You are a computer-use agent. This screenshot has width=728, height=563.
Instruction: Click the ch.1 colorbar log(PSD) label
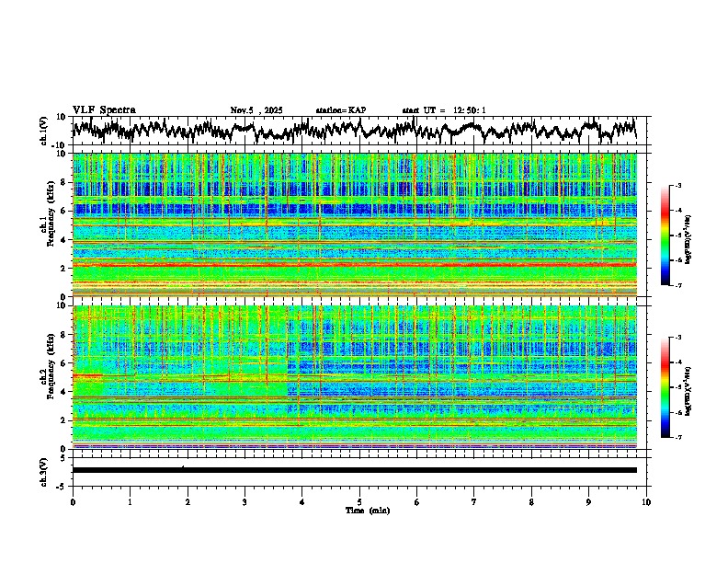(x=688, y=240)
